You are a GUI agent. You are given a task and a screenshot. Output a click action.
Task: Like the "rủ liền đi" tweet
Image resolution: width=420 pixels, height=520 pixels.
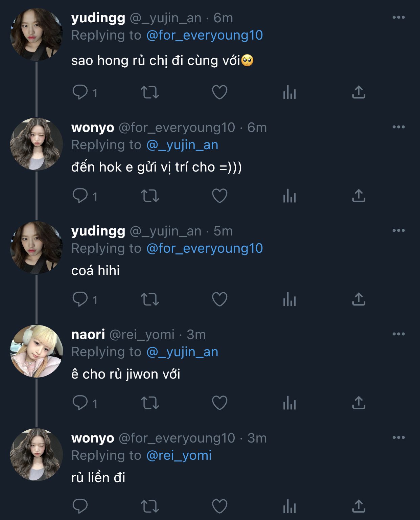click(x=219, y=506)
